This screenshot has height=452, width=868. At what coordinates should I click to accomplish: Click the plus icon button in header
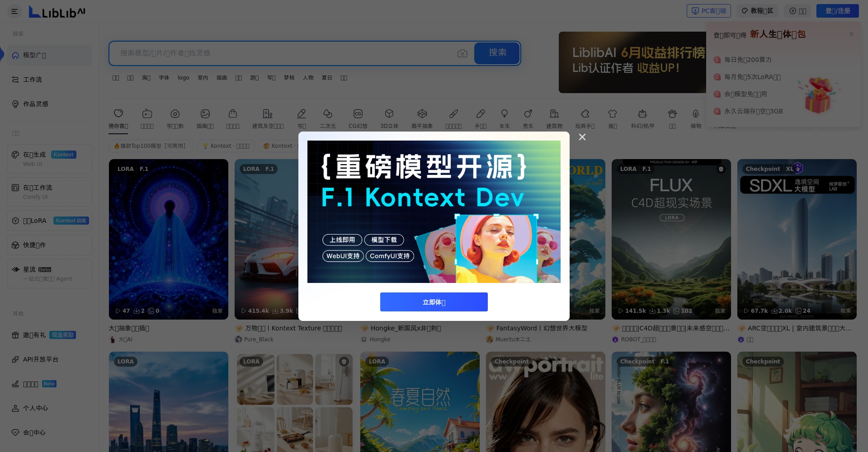(x=797, y=11)
